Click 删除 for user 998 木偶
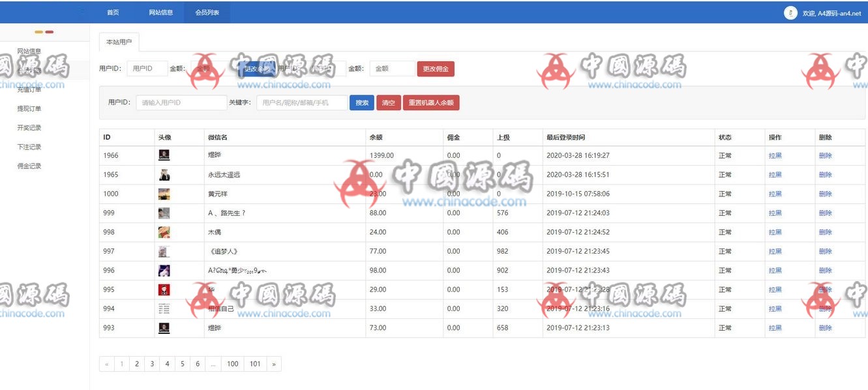The width and height of the screenshot is (868, 390). coord(826,232)
